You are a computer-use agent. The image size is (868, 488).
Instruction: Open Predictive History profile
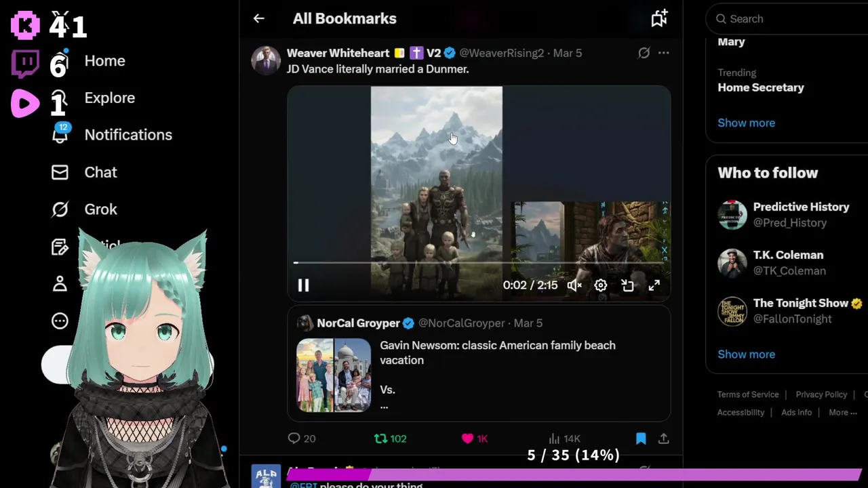[x=801, y=207]
